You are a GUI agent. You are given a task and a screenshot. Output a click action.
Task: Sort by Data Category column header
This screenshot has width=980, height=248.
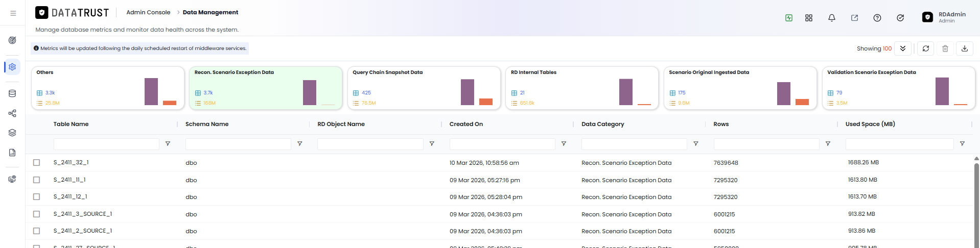pyautogui.click(x=603, y=124)
